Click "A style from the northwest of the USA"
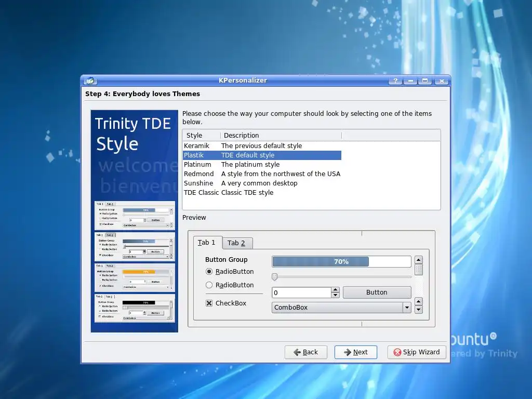Viewport: 532px width, 399px height. point(281,174)
